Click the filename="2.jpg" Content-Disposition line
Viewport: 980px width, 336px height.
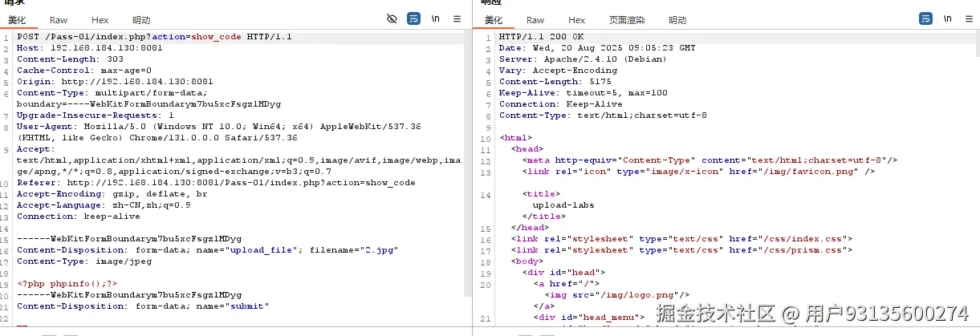click(208, 250)
